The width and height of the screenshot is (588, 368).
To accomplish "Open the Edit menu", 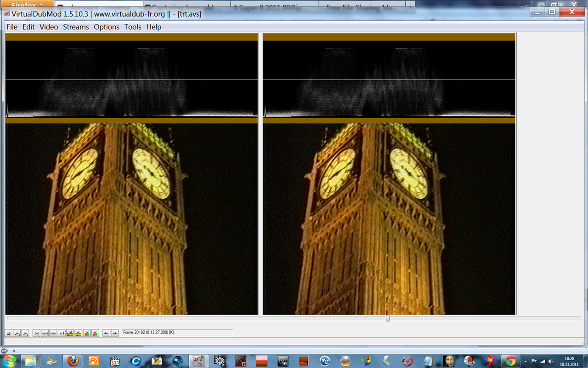I will 28,27.
